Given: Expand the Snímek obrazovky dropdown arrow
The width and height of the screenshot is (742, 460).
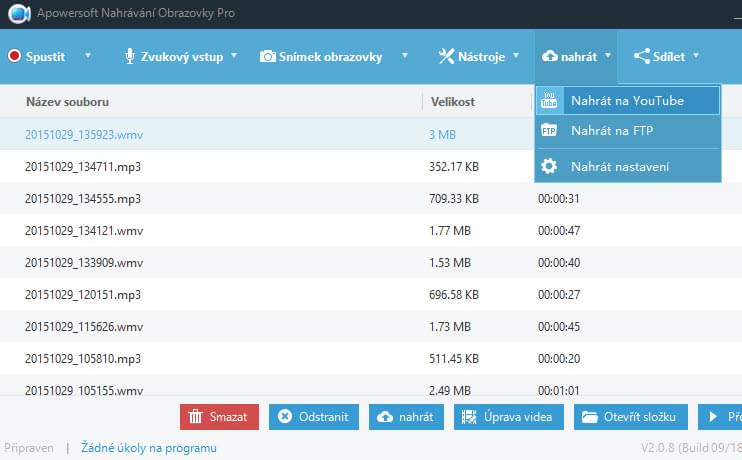Looking at the screenshot, I should 404,56.
